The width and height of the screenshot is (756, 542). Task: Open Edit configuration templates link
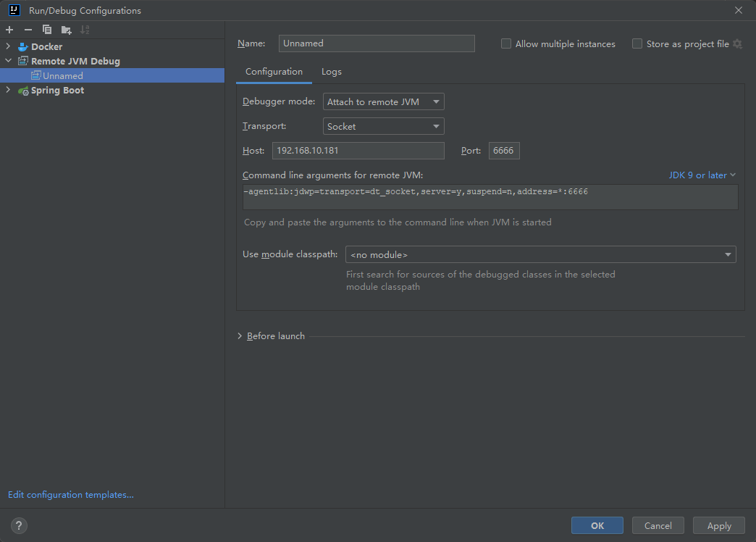(x=71, y=495)
